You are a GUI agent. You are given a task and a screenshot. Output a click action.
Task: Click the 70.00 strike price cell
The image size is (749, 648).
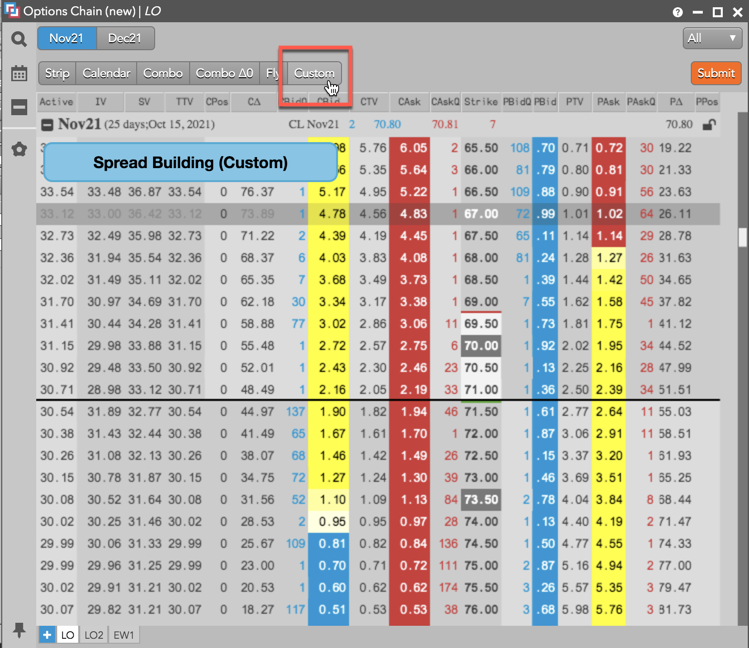pyautogui.click(x=481, y=345)
